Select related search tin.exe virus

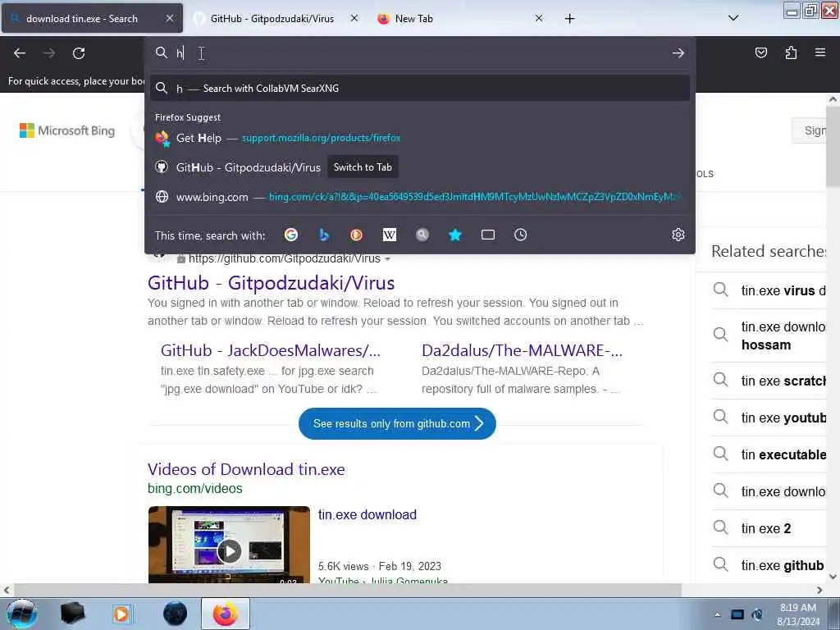coord(769,290)
